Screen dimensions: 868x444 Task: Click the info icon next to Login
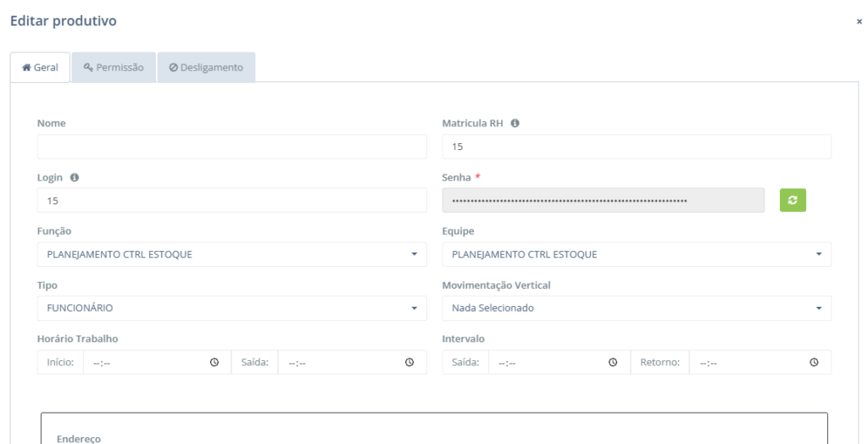(75, 177)
